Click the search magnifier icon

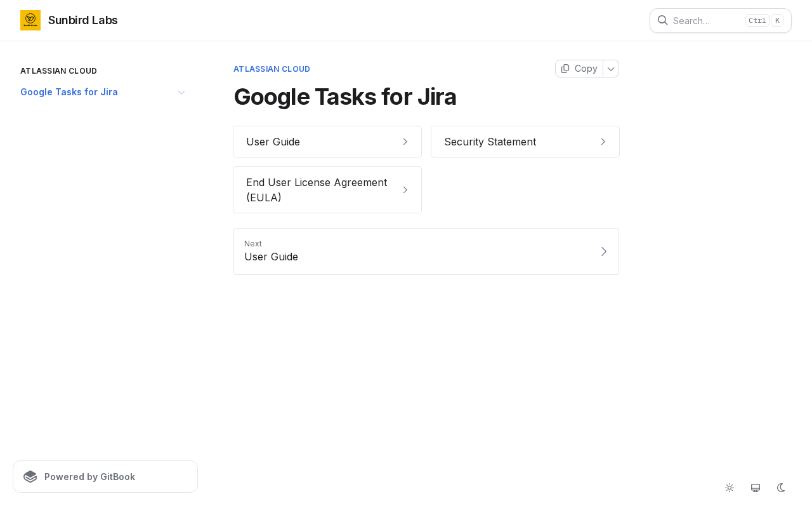[x=662, y=20]
